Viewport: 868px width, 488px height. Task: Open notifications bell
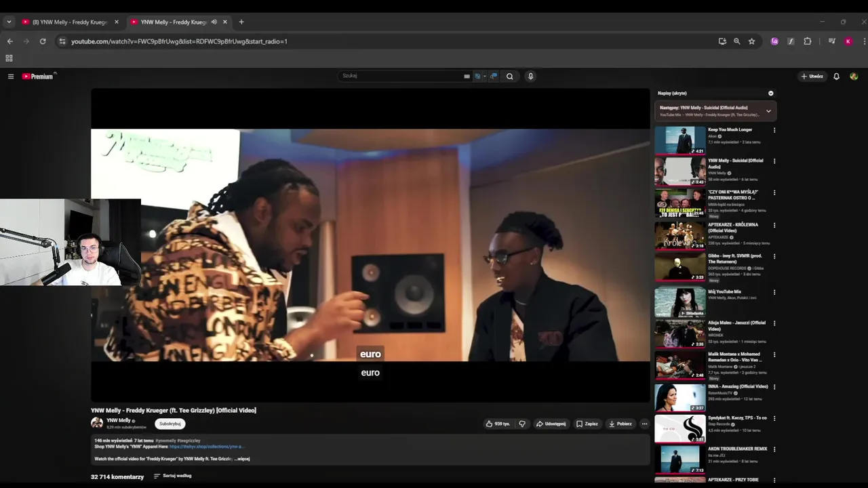pyautogui.click(x=836, y=77)
